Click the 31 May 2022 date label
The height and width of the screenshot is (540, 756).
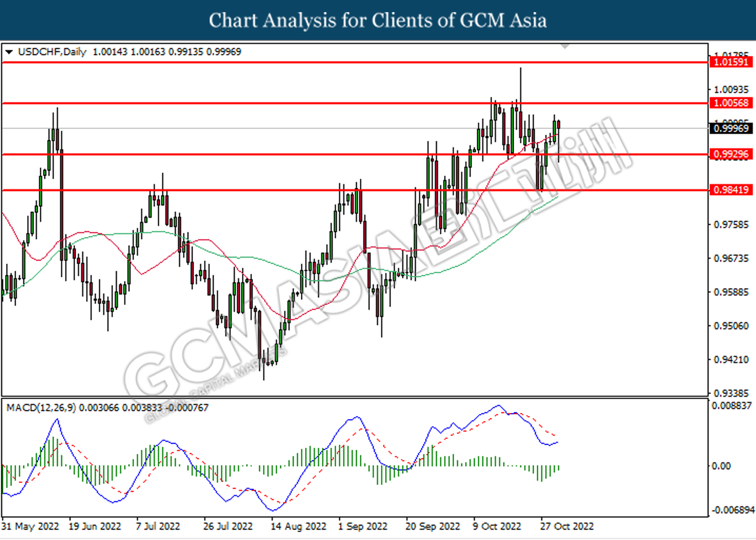coord(30,526)
